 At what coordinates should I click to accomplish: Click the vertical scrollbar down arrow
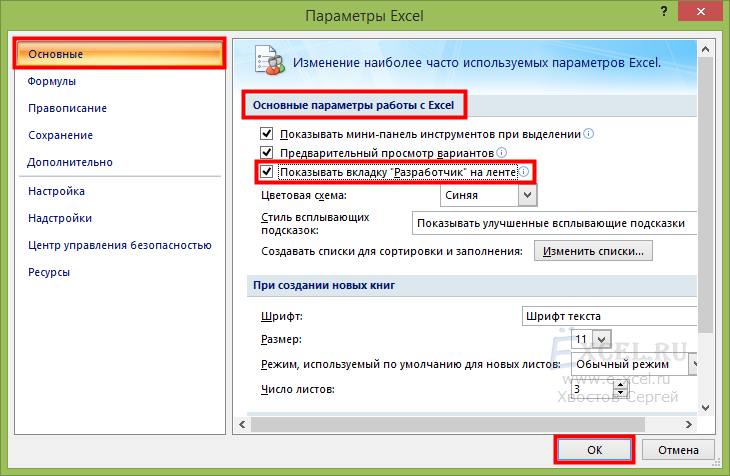click(x=706, y=408)
